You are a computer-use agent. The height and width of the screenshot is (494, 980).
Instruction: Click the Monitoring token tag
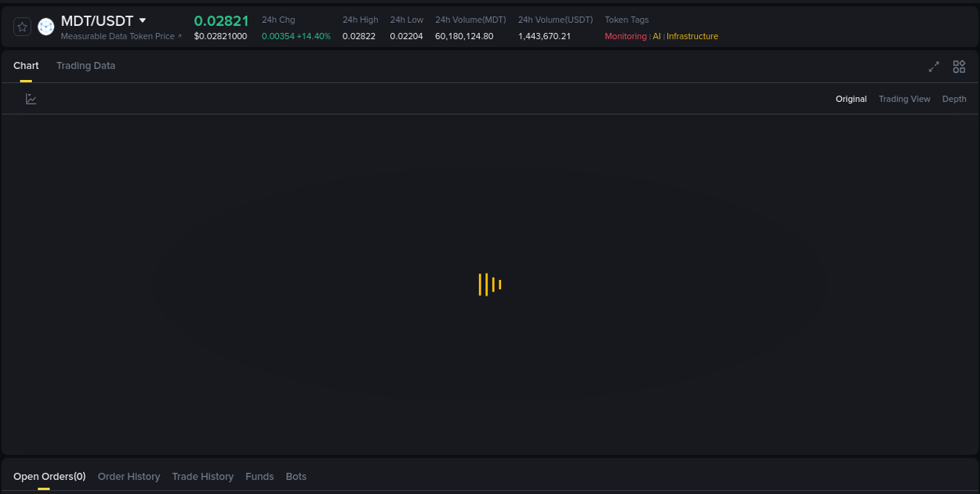point(624,35)
